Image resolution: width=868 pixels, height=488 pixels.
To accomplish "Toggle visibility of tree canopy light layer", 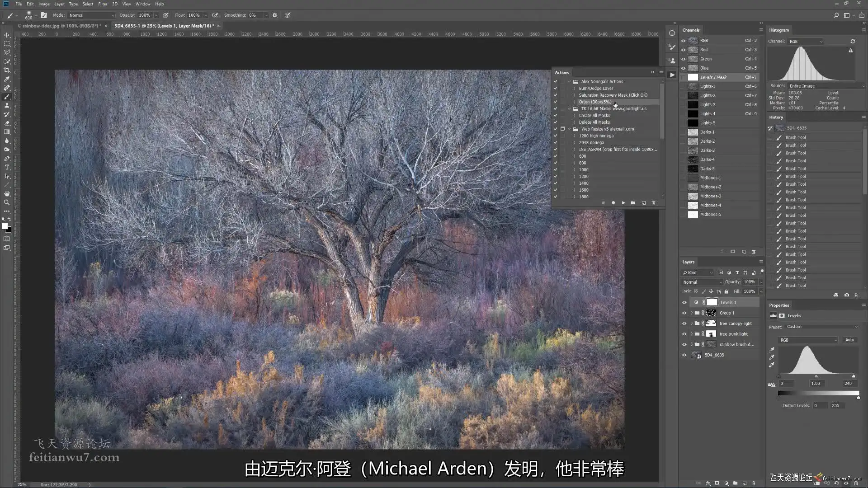I will [x=684, y=324].
